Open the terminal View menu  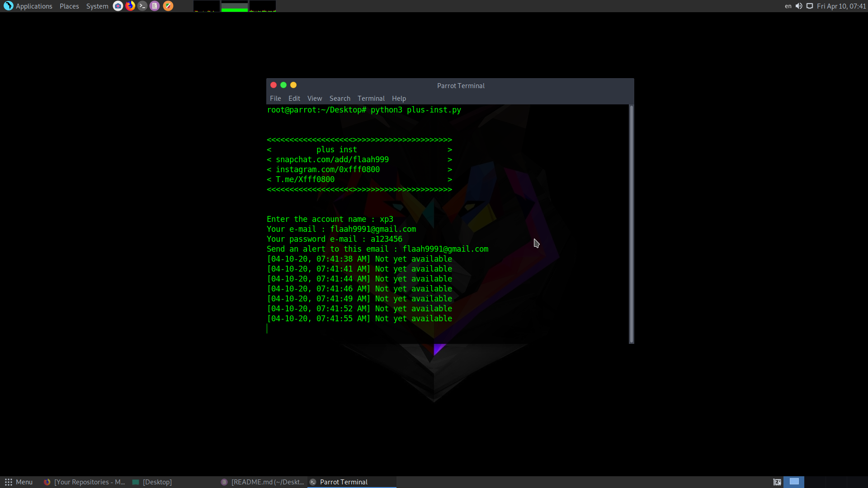click(x=315, y=99)
